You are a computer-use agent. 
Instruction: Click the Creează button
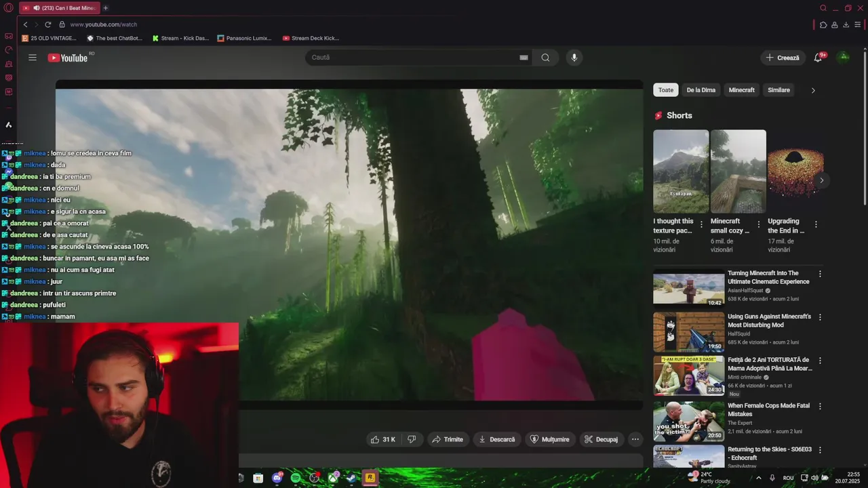tap(783, 58)
